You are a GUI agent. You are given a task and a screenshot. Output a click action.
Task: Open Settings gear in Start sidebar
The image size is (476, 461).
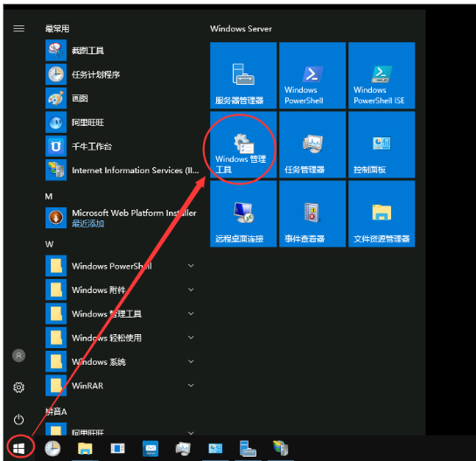coord(19,388)
